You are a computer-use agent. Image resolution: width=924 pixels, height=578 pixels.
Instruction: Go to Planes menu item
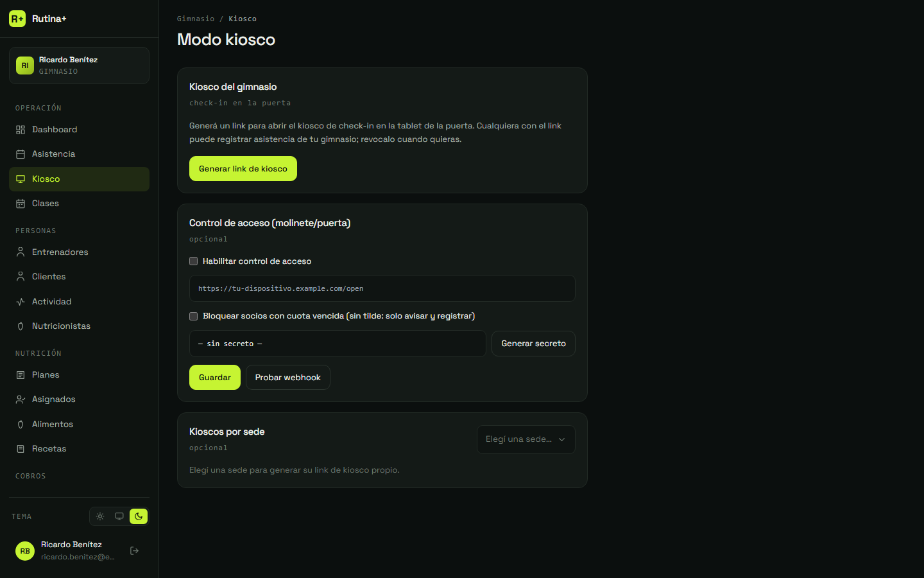(79, 375)
